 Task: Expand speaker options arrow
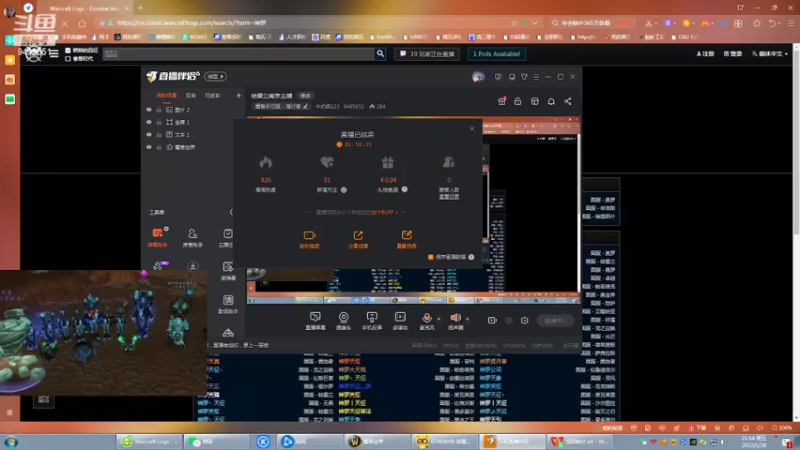pos(467,319)
